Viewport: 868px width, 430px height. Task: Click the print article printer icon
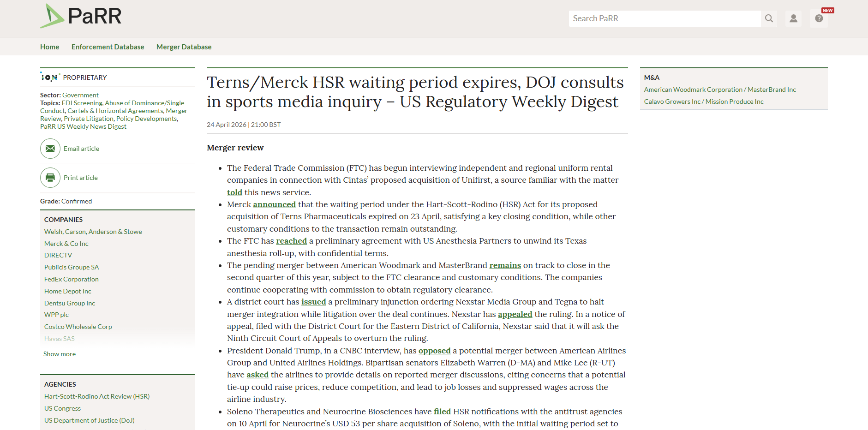click(x=50, y=178)
